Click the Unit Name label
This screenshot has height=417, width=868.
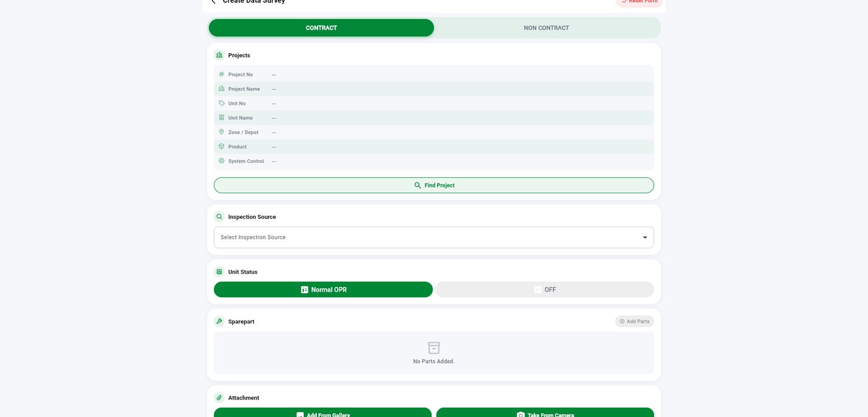[x=241, y=118]
